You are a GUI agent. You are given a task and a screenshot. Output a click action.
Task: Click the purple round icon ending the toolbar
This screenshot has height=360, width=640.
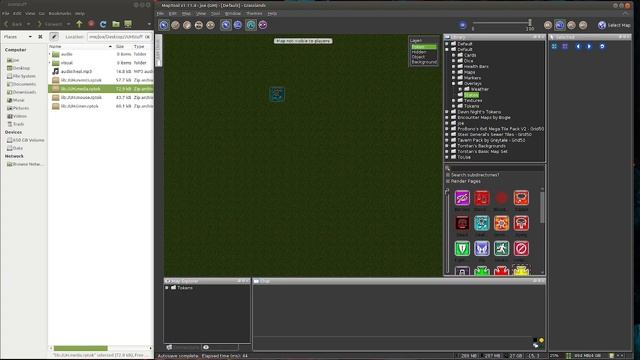tap(263, 25)
